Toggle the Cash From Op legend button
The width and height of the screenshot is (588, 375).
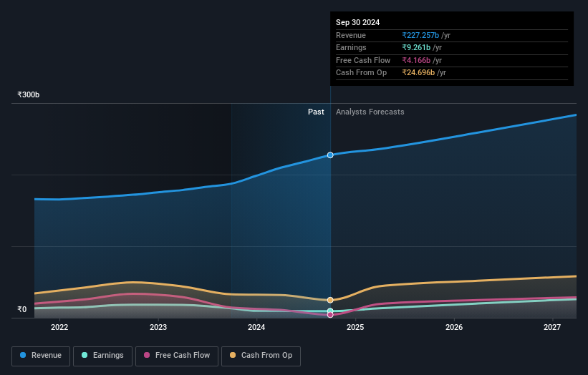[261, 356]
